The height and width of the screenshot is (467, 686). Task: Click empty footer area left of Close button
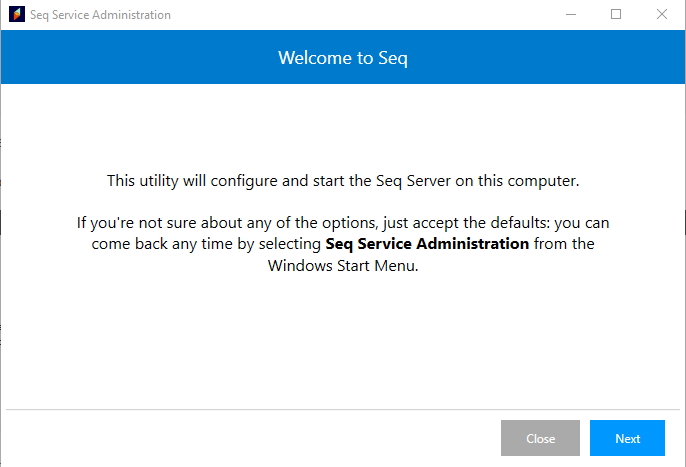[250, 438]
